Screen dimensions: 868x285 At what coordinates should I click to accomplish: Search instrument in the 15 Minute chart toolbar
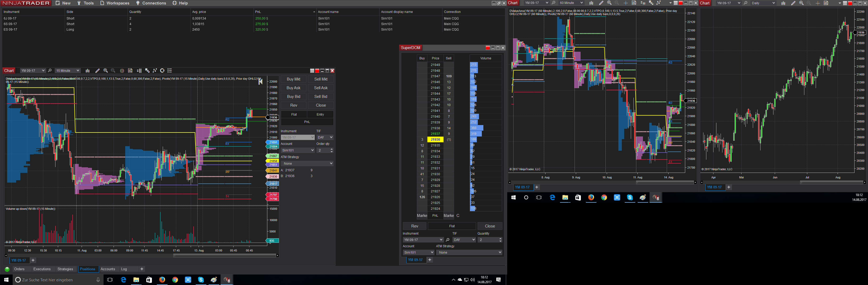[50, 71]
